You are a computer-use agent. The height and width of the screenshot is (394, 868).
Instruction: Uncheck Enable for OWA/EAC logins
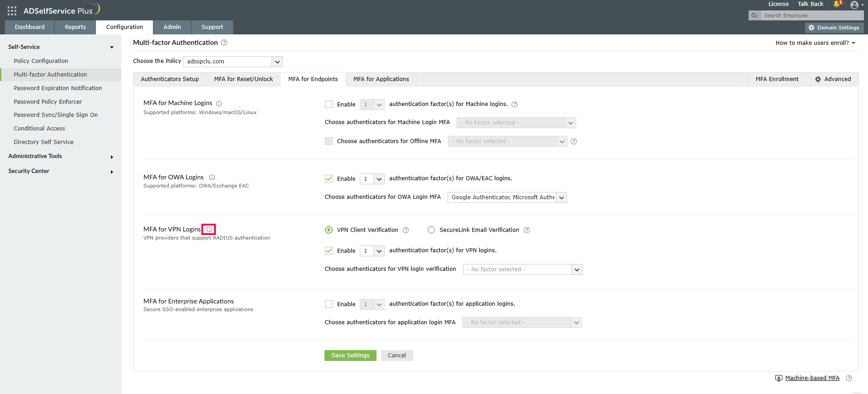pyautogui.click(x=329, y=179)
